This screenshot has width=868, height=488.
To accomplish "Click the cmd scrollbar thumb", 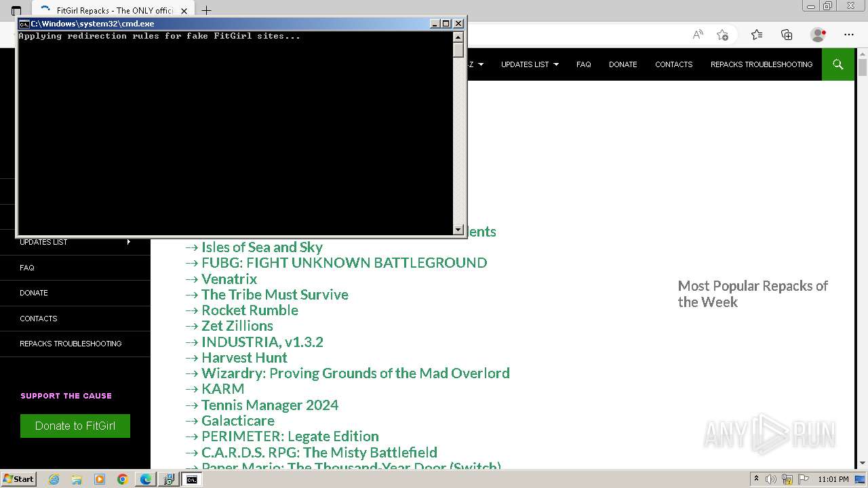I will coord(458,50).
